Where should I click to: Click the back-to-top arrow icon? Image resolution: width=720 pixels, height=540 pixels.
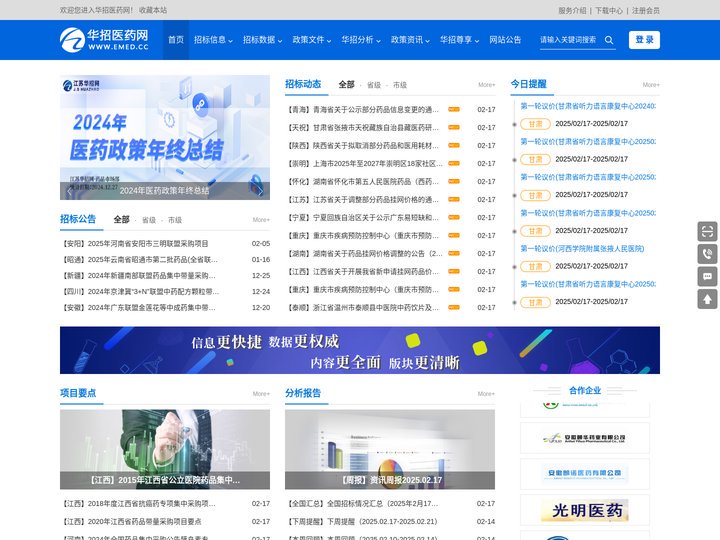(x=707, y=299)
